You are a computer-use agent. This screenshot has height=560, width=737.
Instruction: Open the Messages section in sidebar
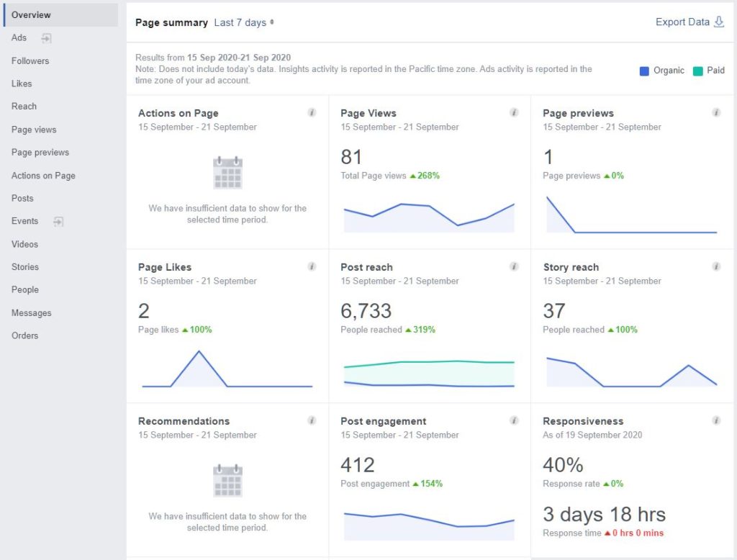[x=33, y=312]
